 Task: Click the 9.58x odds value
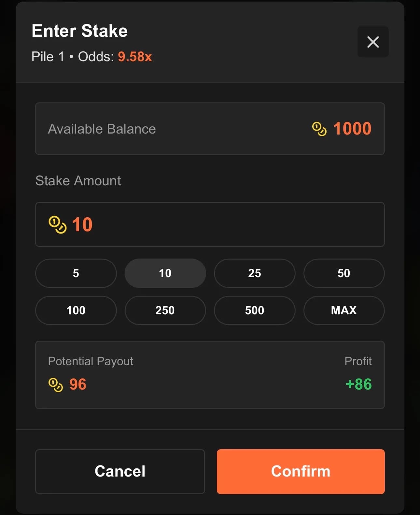pyautogui.click(x=134, y=57)
